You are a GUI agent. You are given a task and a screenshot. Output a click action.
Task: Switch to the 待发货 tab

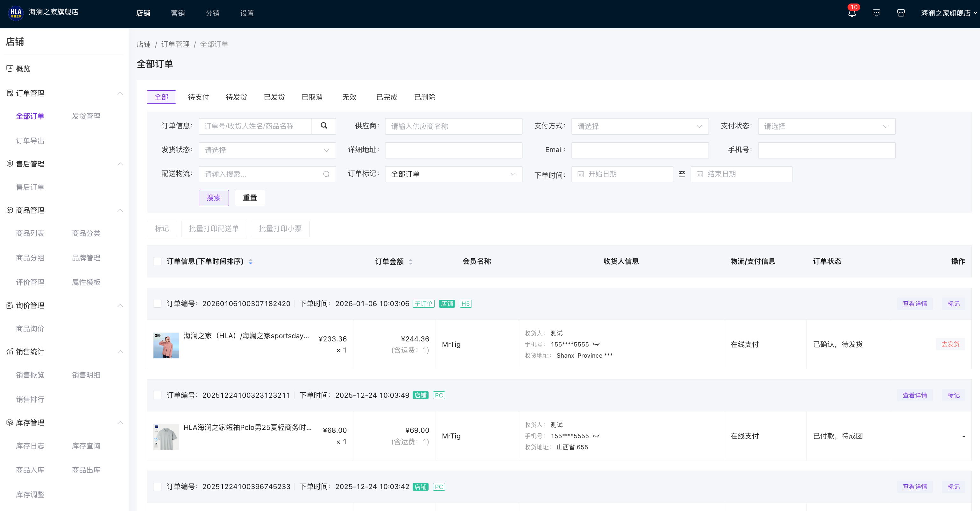[x=236, y=97]
